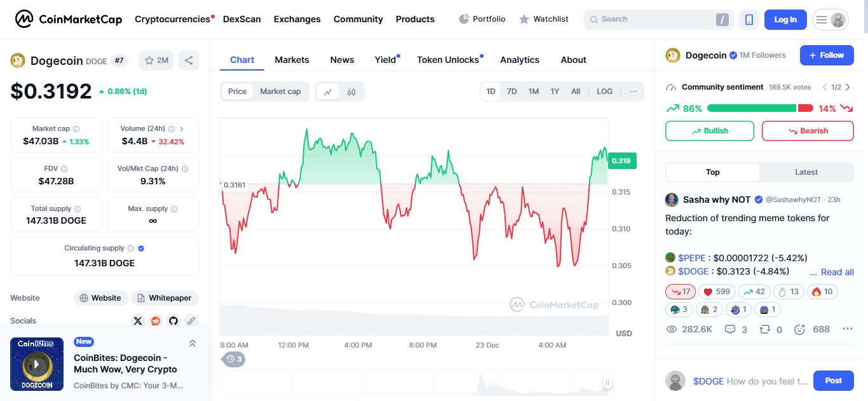This screenshot has height=401, width=868.
Task: Open the Portfolio pie icon link
Action: click(482, 19)
